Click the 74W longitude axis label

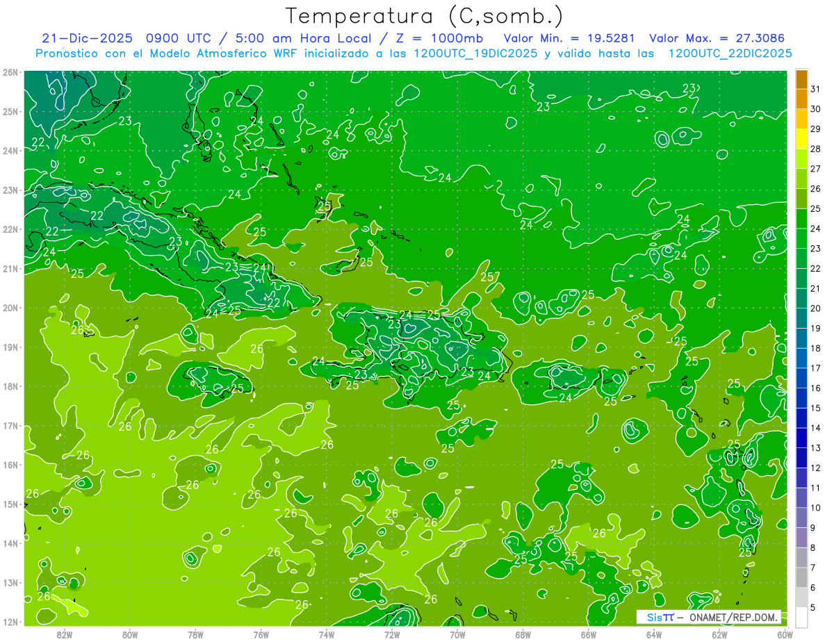tap(326, 634)
